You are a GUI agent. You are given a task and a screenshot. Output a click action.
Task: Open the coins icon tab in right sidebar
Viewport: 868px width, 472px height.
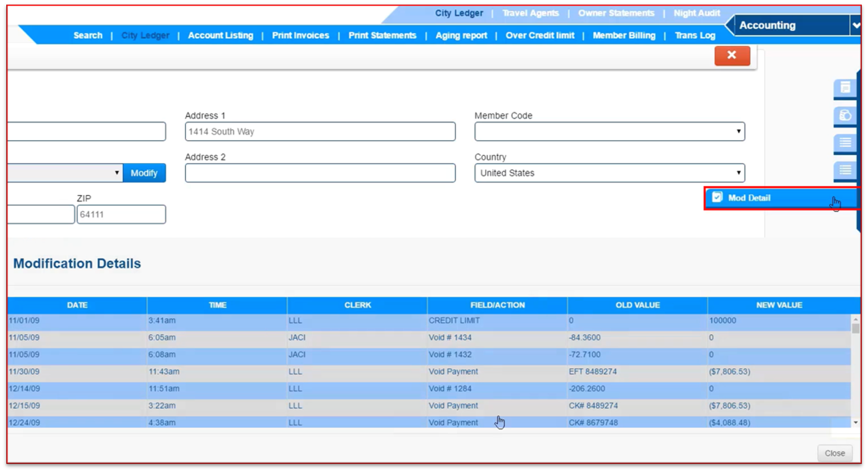(845, 116)
